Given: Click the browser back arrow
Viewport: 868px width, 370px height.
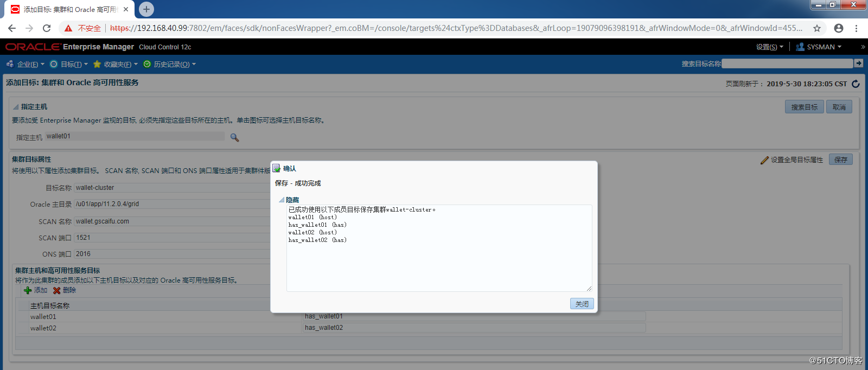Looking at the screenshot, I should pyautogui.click(x=12, y=28).
